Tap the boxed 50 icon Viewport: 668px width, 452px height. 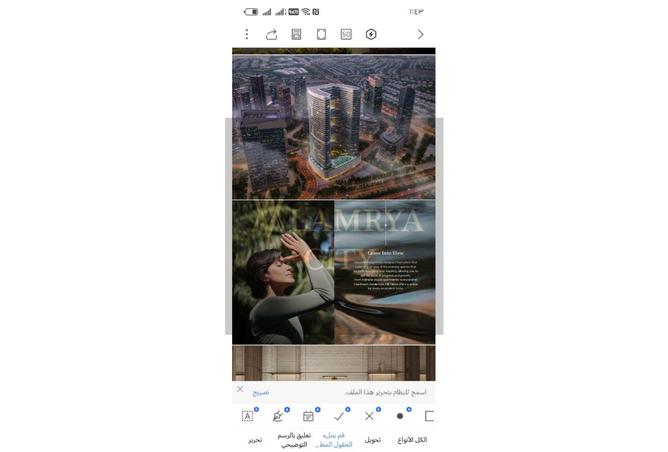[x=346, y=34]
